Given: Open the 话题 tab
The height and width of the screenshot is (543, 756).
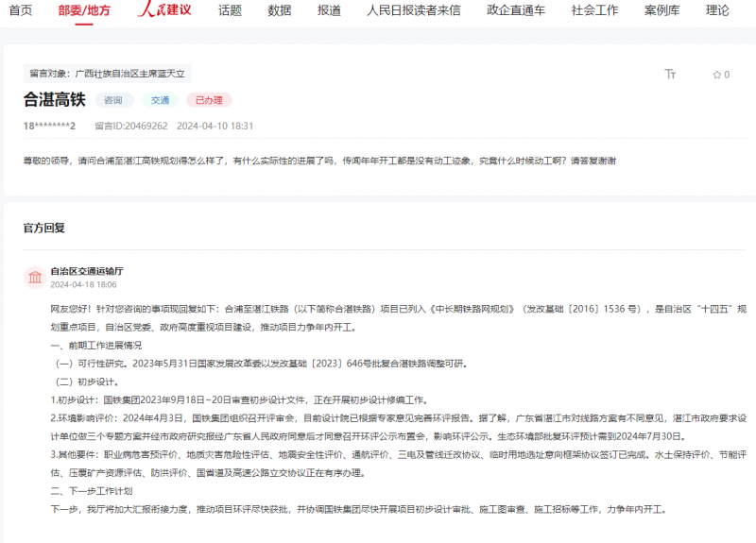Looking at the screenshot, I should (x=230, y=10).
